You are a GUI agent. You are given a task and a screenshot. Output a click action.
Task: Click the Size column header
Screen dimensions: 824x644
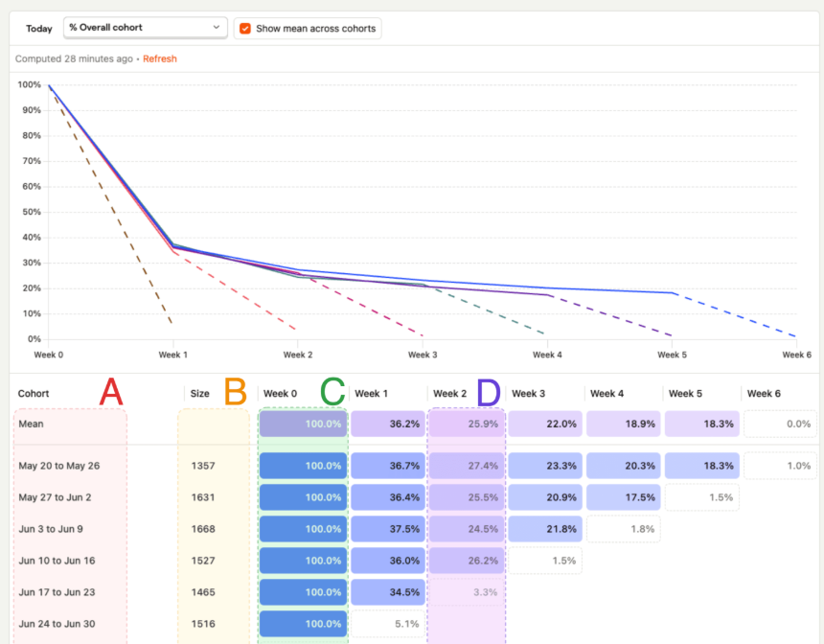[x=199, y=394]
